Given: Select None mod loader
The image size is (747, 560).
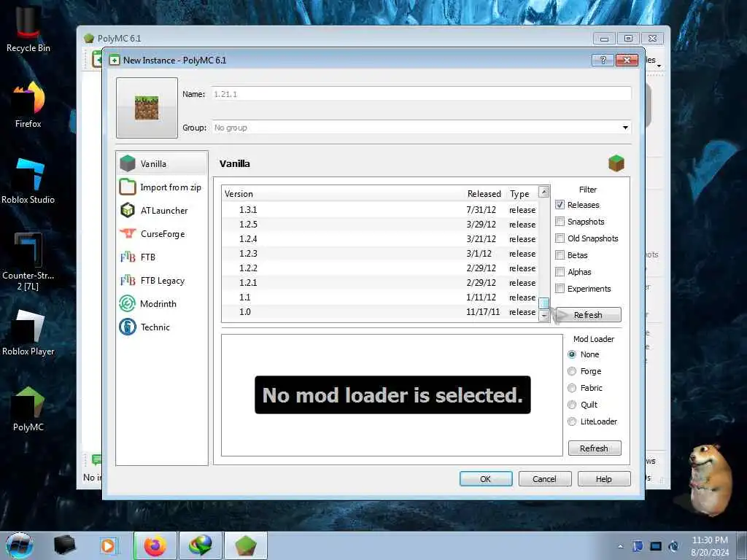Looking at the screenshot, I should (572, 354).
